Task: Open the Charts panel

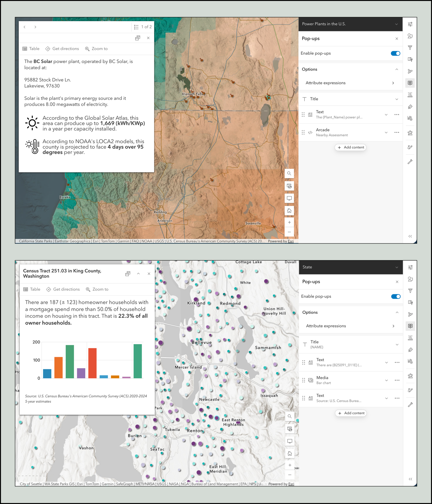Action: pyautogui.click(x=410, y=118)
